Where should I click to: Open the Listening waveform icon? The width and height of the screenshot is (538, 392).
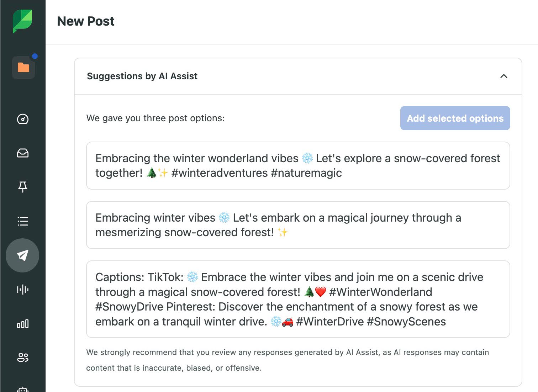click(x=22, y=289)
